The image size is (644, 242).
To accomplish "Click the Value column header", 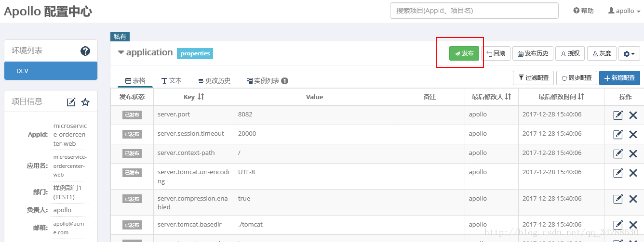I will click(x=314, y=97).
